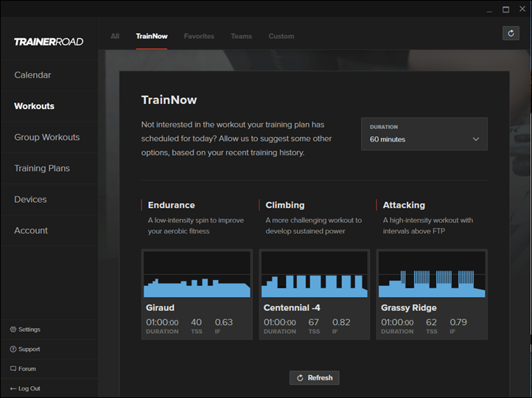Screen dimensions: 532x398
Task: Click the Forum chat icon
Action: pos(13,369)
